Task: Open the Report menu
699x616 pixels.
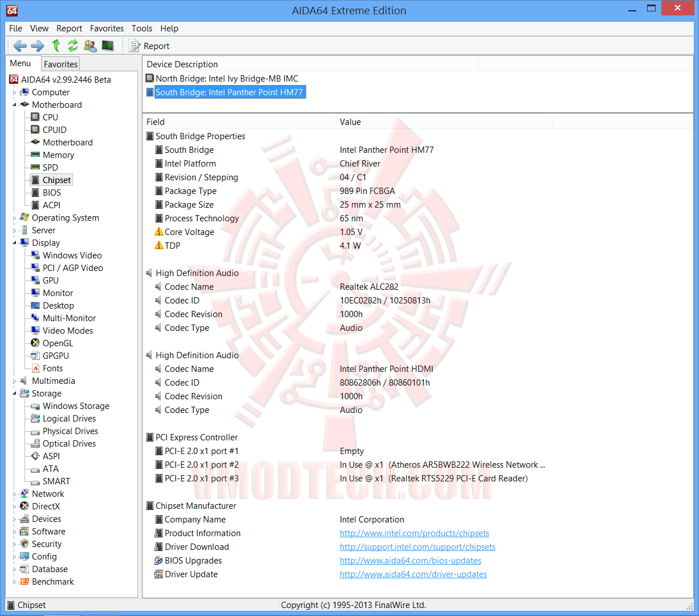Action: (70, 28)
